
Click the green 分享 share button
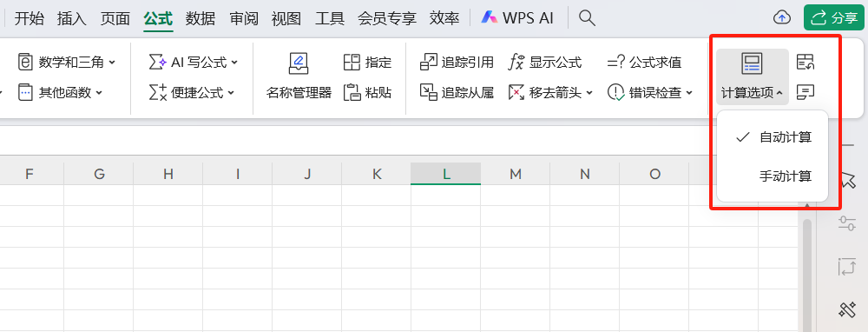tap(834, 17)
